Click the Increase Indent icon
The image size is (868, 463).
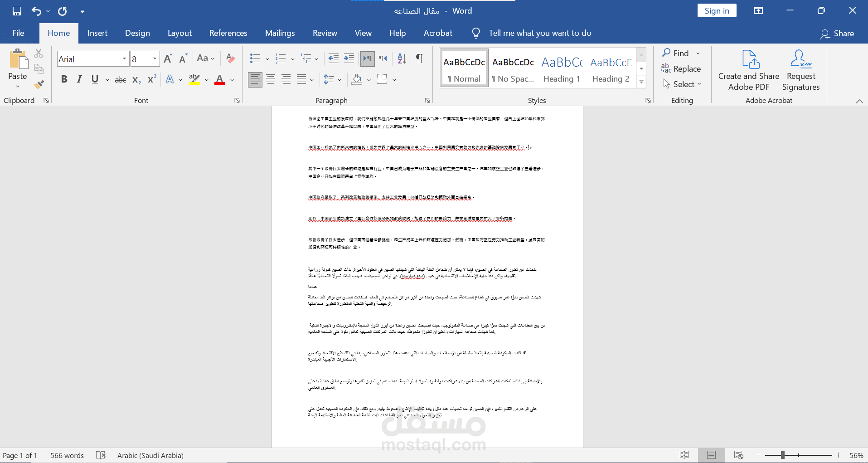pyautogui.click(x=349, y=58)
